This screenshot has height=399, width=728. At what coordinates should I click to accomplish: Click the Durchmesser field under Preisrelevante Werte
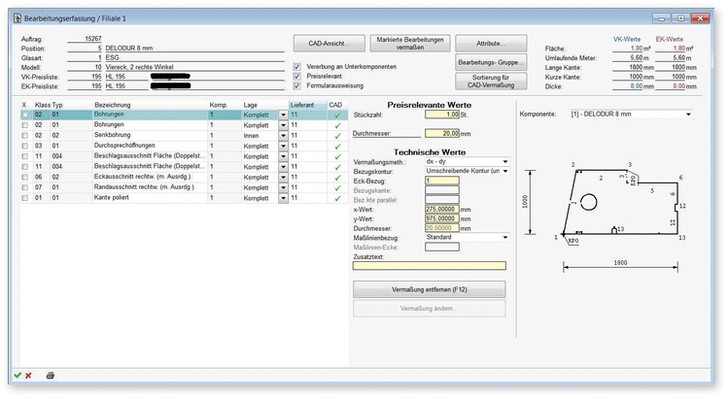(442, 133)
